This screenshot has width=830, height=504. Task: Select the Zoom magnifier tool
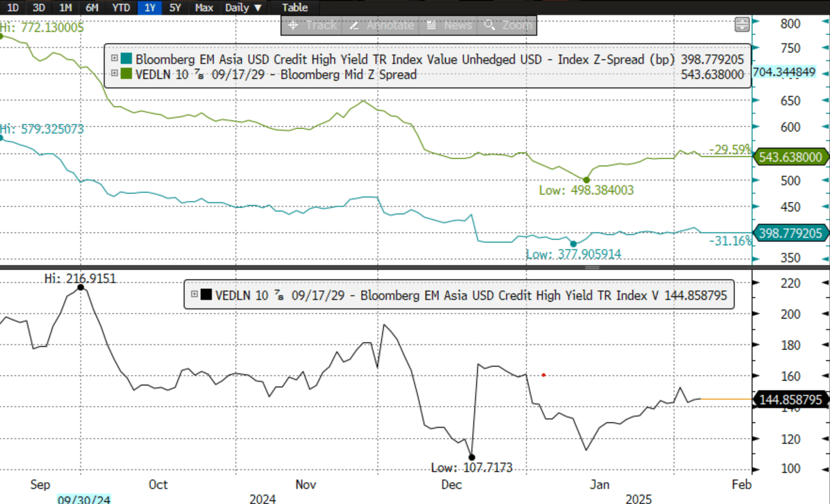coord(508,25)
